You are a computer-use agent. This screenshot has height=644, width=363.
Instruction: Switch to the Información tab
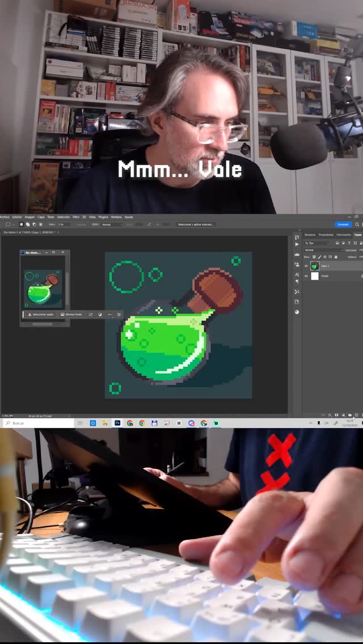pos(344,235)
